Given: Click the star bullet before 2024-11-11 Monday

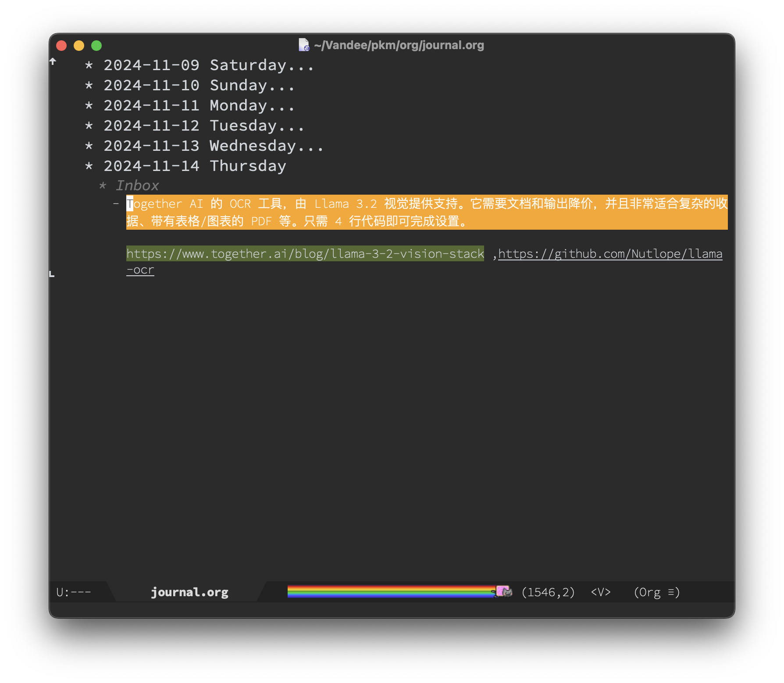Looking at the screenshot, I should pyautogui.click(x=89, y=106).
